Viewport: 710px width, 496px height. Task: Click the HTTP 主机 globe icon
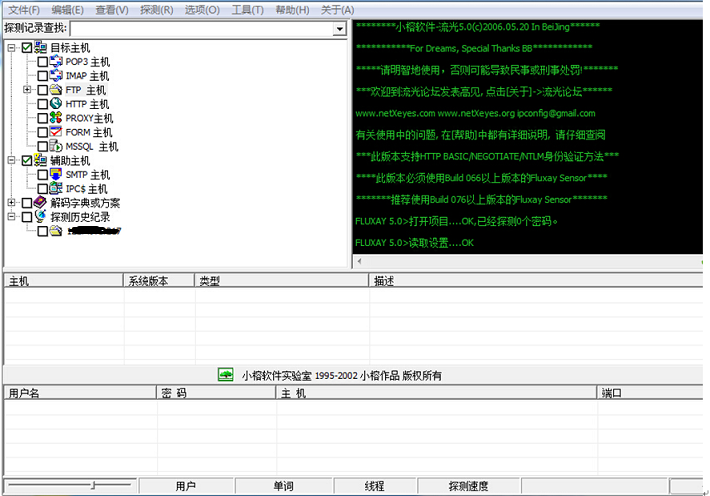click(57, 104)
